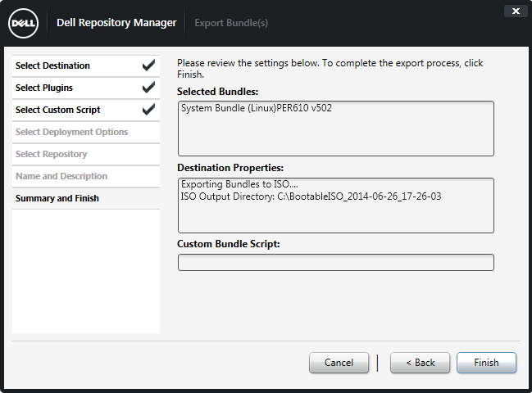
Task: Select the Select Deployment Options step
Action: click(72, 132)
